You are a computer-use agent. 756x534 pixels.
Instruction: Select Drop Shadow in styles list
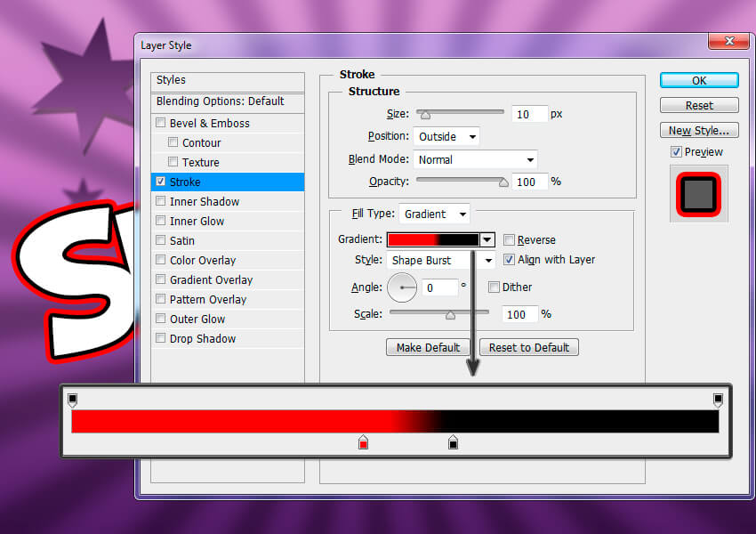click(x=203, y=339)
